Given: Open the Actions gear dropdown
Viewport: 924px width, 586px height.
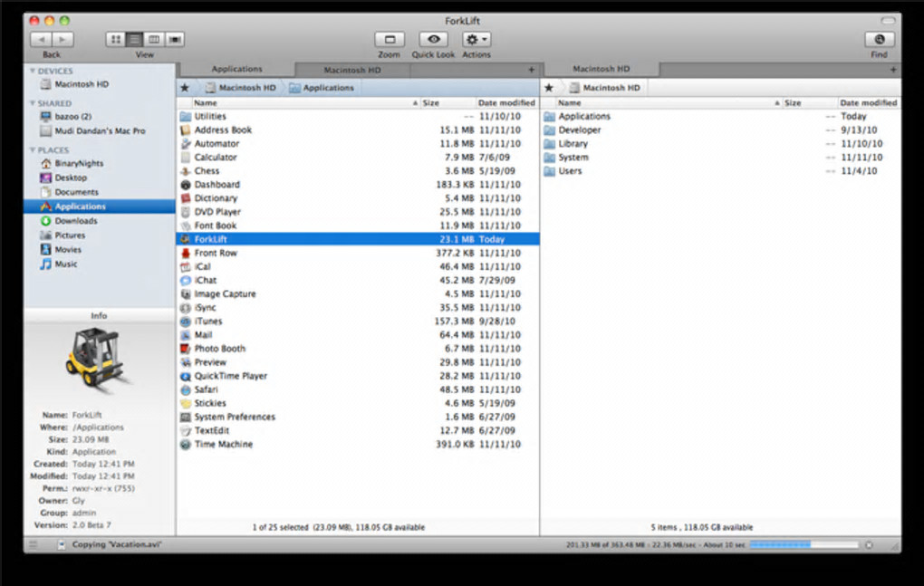Looking at the screenshot, I should click(476, 40).
